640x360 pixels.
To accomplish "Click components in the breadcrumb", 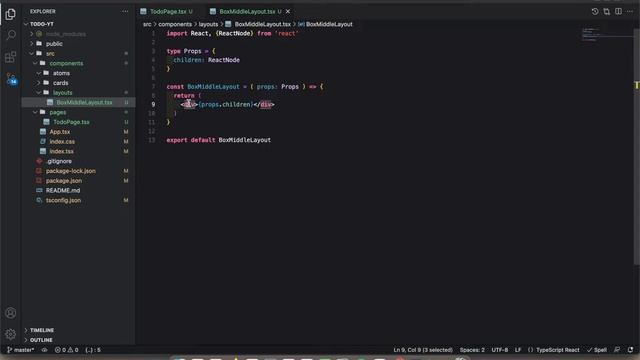I will tap(175, 24).
